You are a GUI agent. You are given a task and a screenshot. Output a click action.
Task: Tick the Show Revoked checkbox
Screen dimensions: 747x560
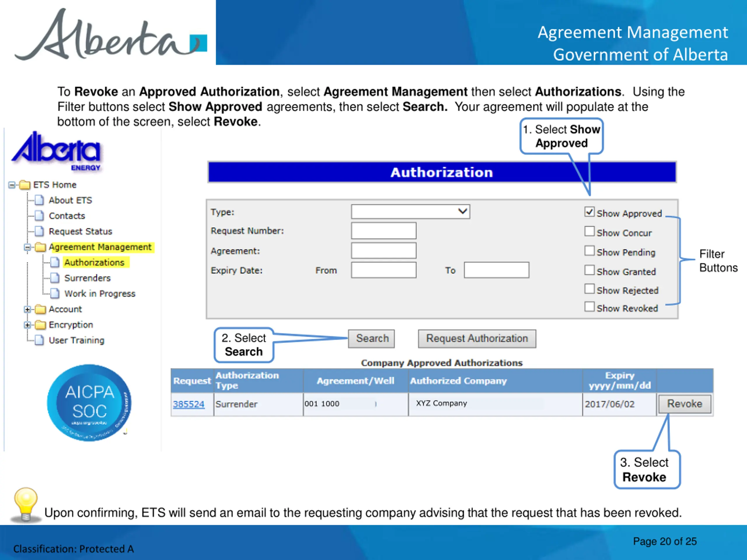pos(589,307)
